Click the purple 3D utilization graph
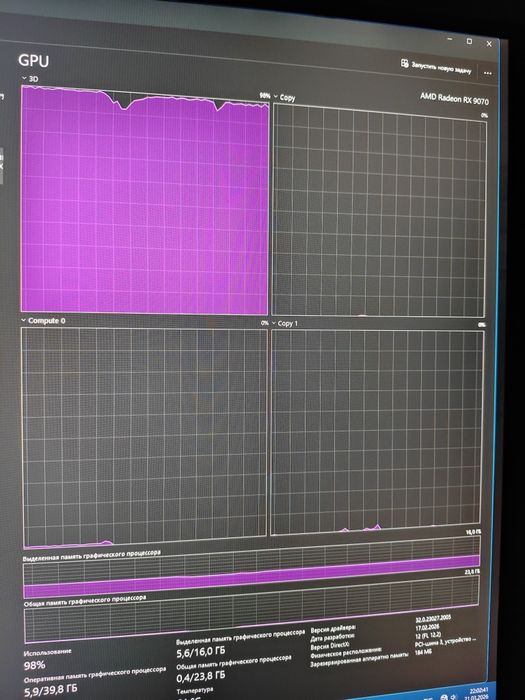Screen dimensions: 525x700 (x=145, y=200)
